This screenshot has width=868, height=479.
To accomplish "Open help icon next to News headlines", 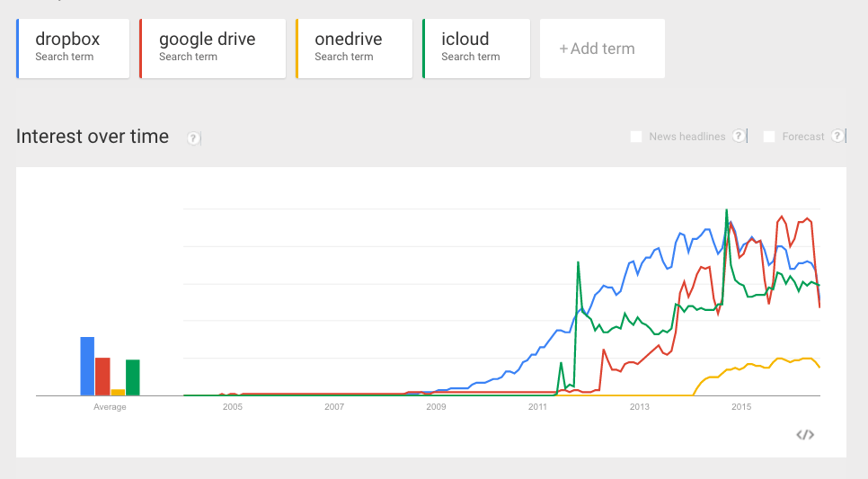I will 739,136.
